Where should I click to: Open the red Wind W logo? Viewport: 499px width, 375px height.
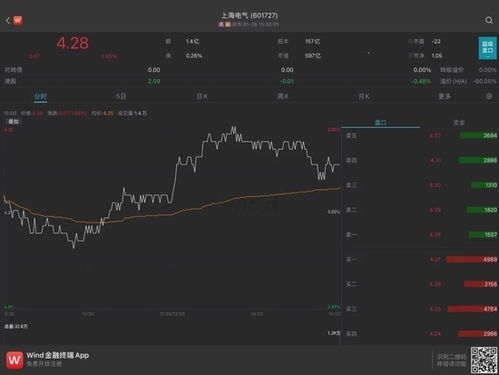pos(18,21)
